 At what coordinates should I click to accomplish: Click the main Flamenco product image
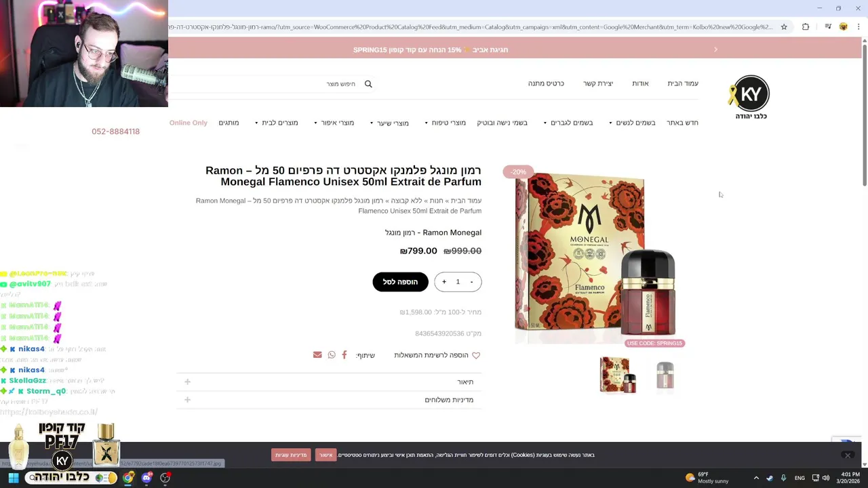(595, 256)
